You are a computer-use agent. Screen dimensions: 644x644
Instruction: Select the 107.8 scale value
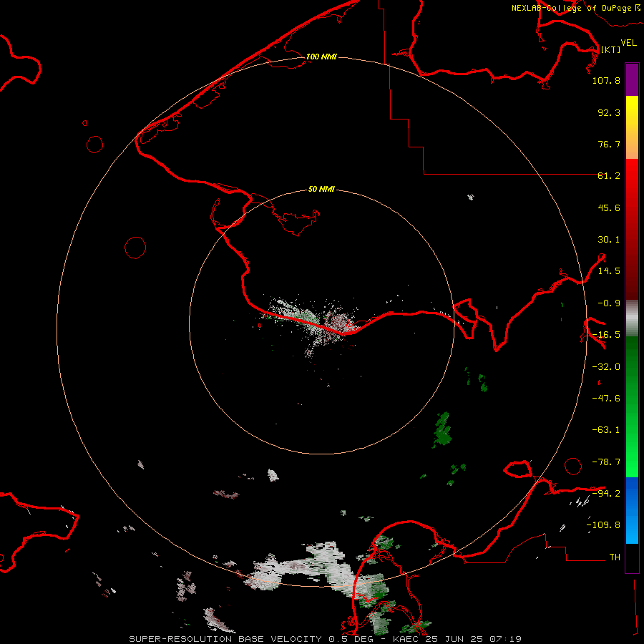(x=606, y=80)
